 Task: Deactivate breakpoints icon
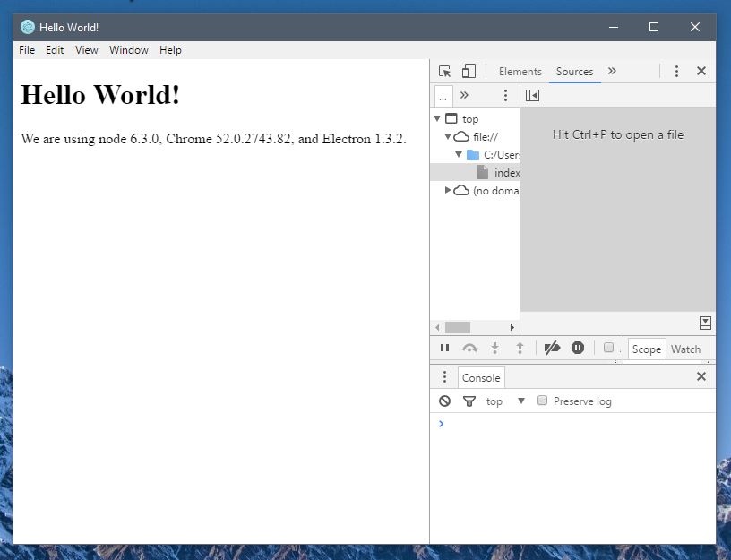click(552, 348)
